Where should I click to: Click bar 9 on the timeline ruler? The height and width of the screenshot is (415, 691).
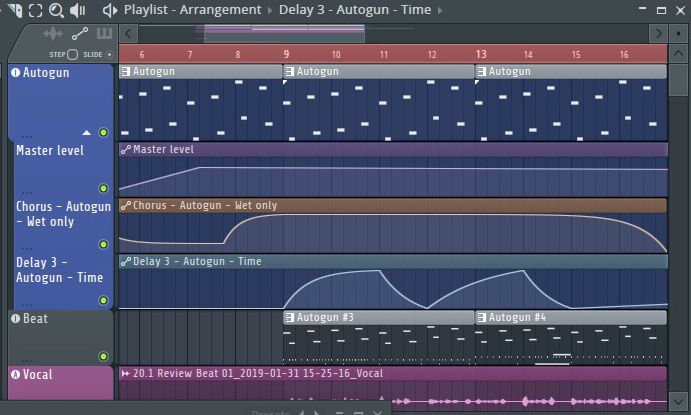(x=286, y=54)
